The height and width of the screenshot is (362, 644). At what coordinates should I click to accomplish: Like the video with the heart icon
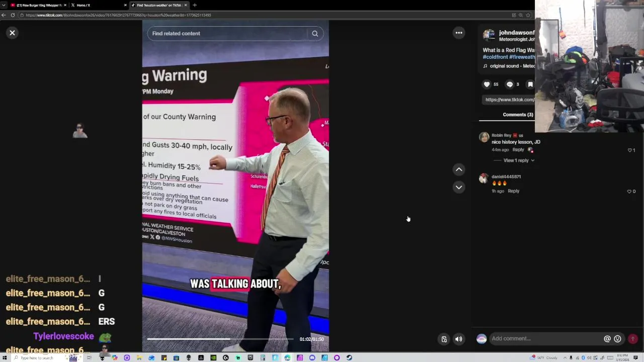click(487, 84)
